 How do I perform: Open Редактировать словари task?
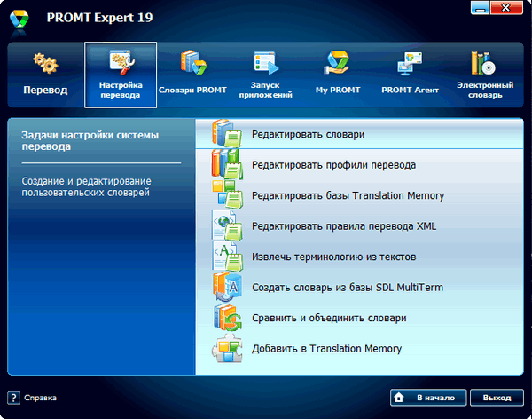click(360, 134)
